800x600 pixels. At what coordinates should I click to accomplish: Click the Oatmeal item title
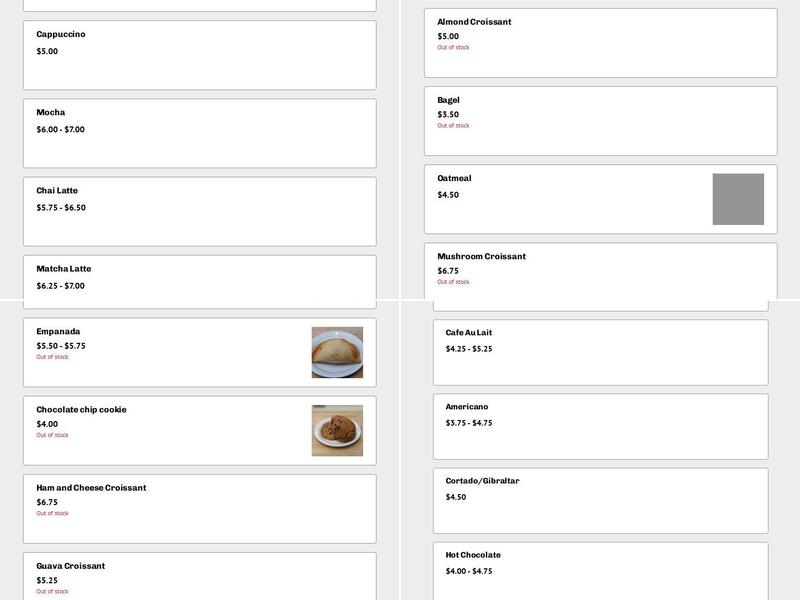454,178
